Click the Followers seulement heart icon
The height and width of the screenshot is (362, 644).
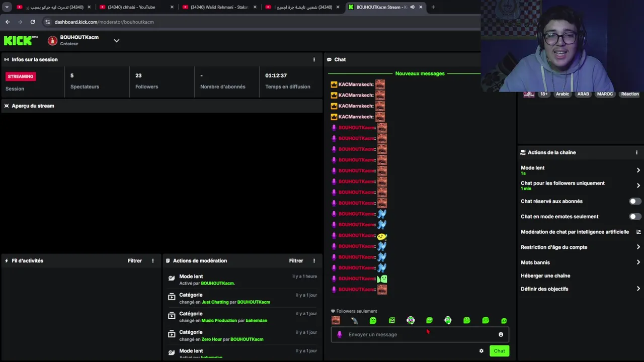(x=333, y=311)
